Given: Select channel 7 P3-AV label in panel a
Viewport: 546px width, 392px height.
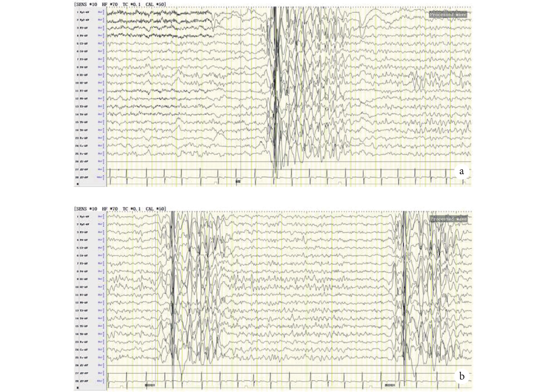Looking at the screenshot, I should click(82, 59).
